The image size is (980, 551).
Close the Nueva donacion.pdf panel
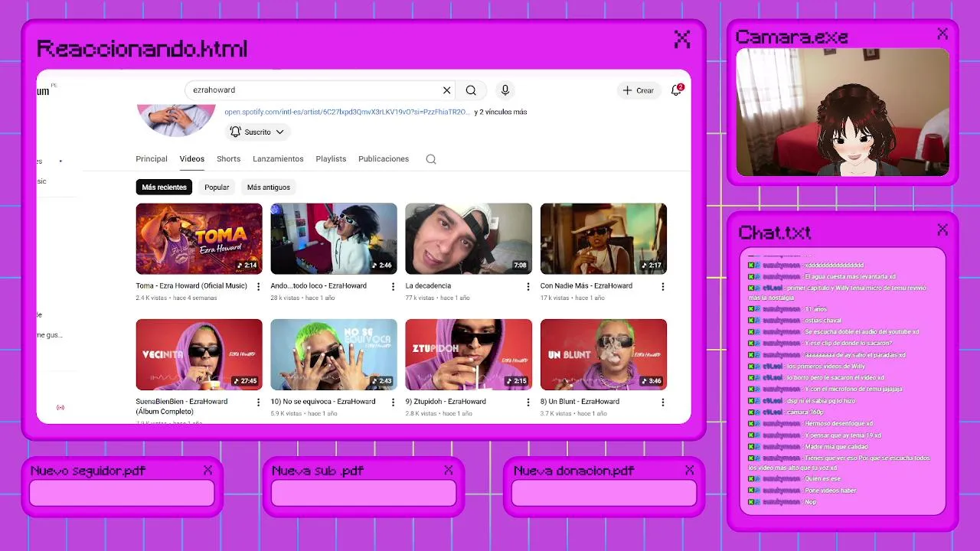(x=689, y=470)
